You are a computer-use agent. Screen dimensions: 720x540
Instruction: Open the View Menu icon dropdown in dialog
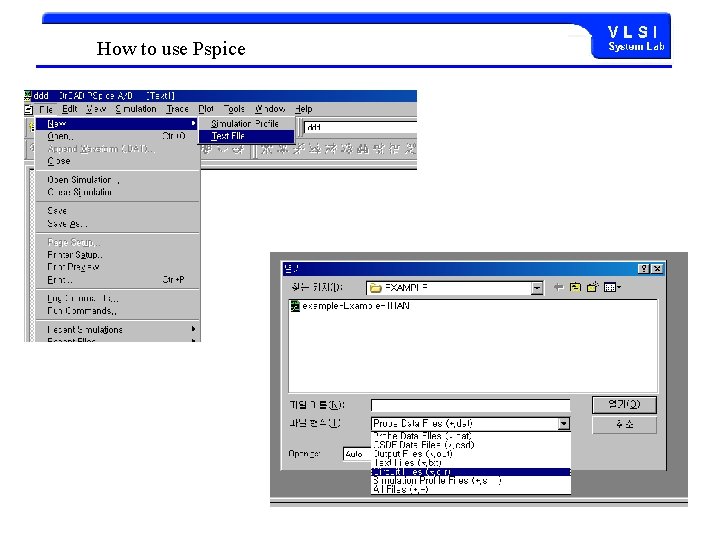tap(612, 287)
